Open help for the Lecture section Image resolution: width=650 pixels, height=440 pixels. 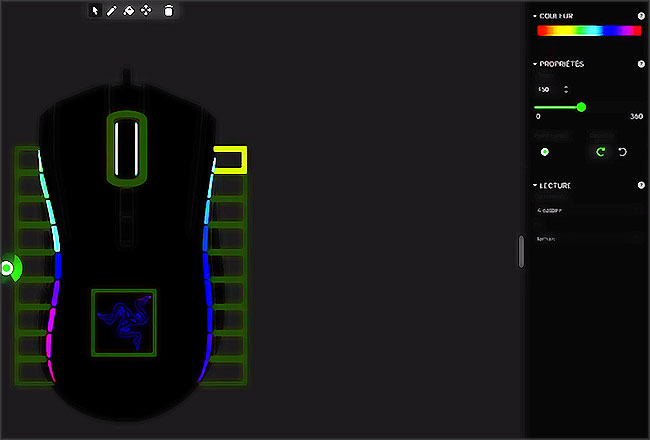click(641, 185)
